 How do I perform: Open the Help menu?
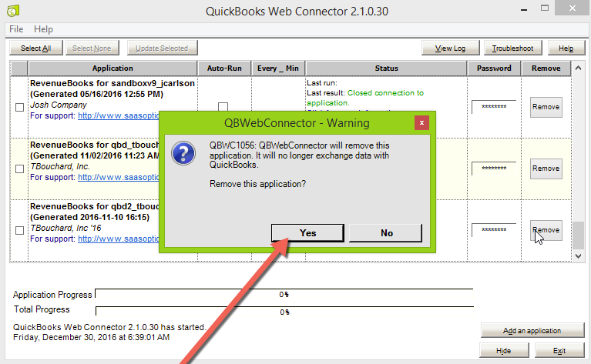(x=43, y=29)
